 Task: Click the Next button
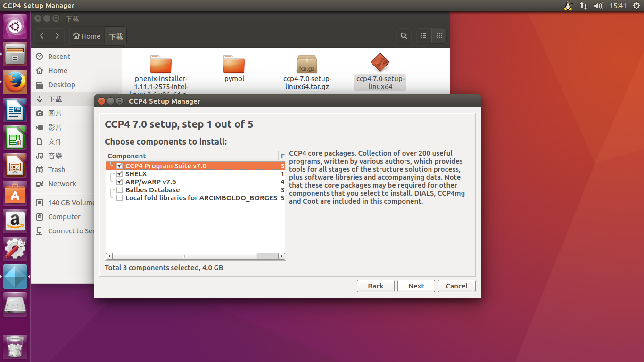point(416,286)
